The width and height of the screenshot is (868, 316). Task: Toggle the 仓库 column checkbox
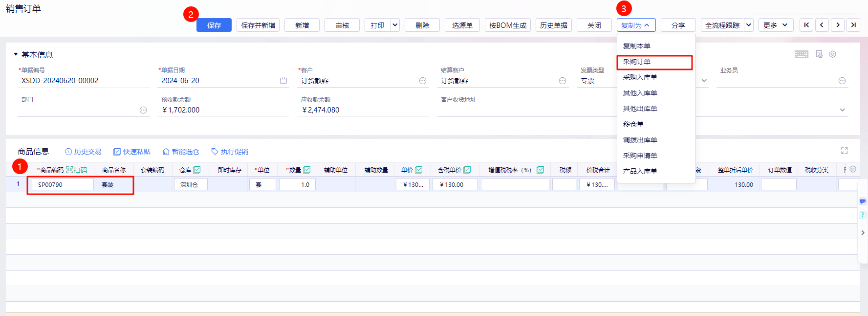[197, 170]
